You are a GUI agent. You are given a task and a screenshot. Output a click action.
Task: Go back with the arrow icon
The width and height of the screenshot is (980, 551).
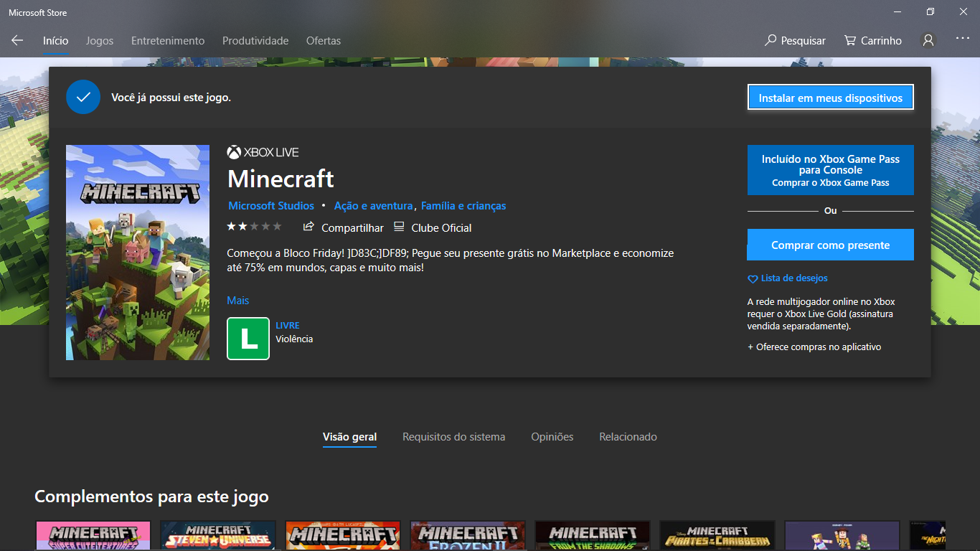pyautogui.click(x=17, y=41)
